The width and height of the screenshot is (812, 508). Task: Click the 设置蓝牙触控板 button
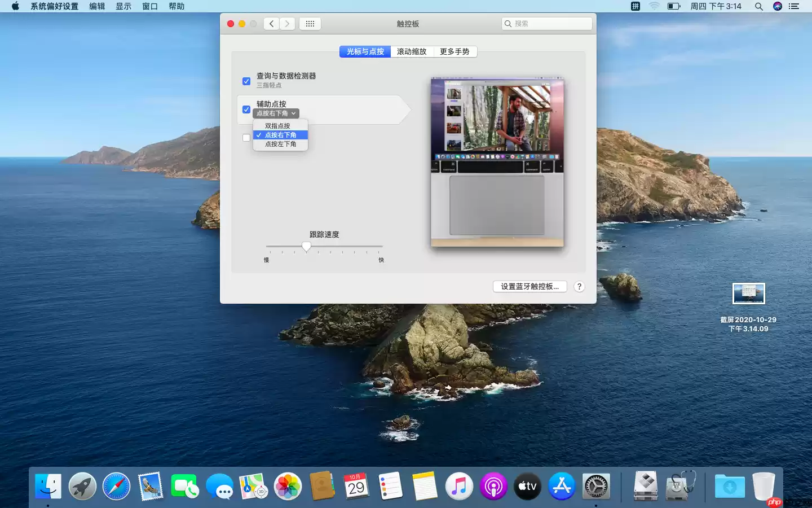coord(529,286)
